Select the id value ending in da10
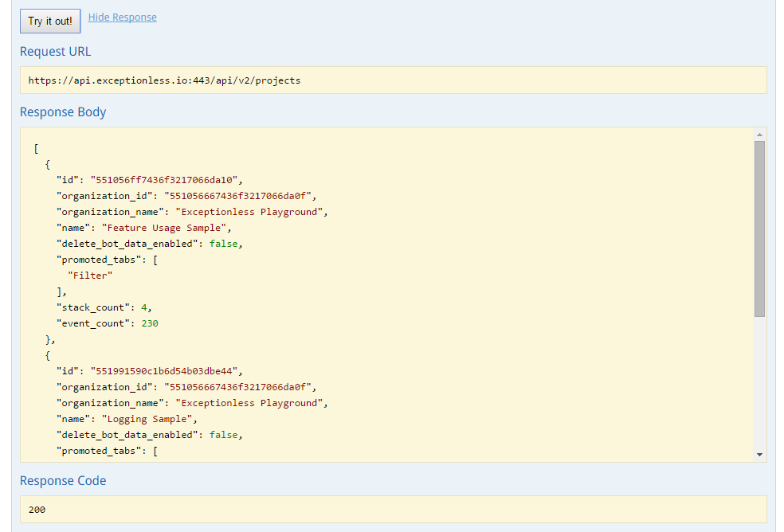 166,180
